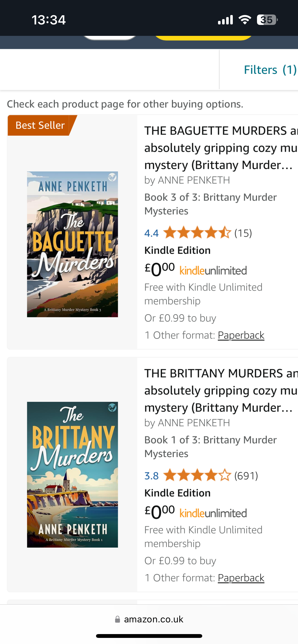Screen dimensions: 298x644
Task: Tap the £0.00 price of Baguette Murders
Action: pos(160,269)
